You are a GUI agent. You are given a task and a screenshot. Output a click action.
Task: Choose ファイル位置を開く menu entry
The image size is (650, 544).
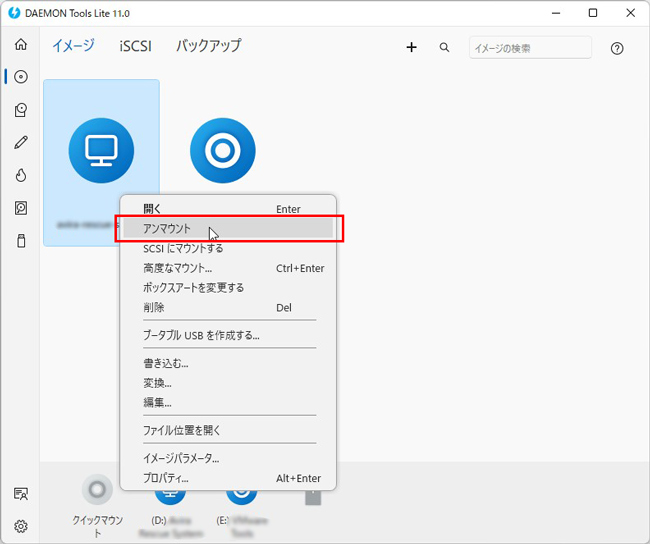pos(228,430)
